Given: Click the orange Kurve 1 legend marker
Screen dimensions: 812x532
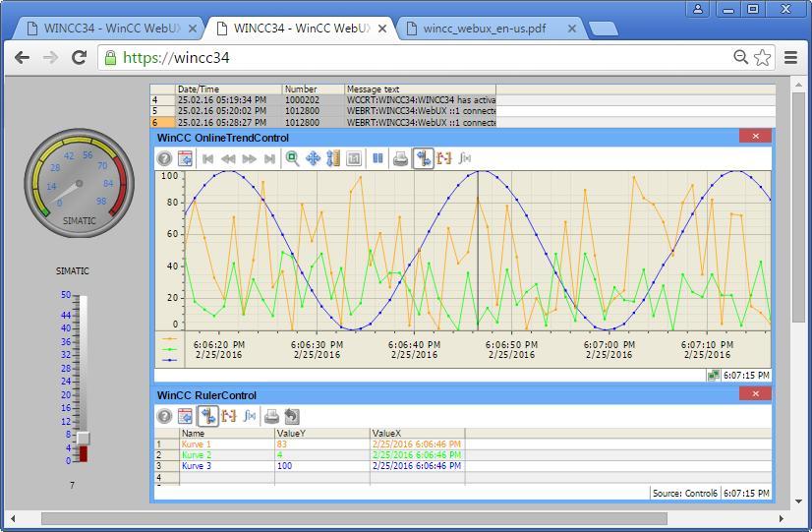Looking at the screenshot, I should [170, 339].
